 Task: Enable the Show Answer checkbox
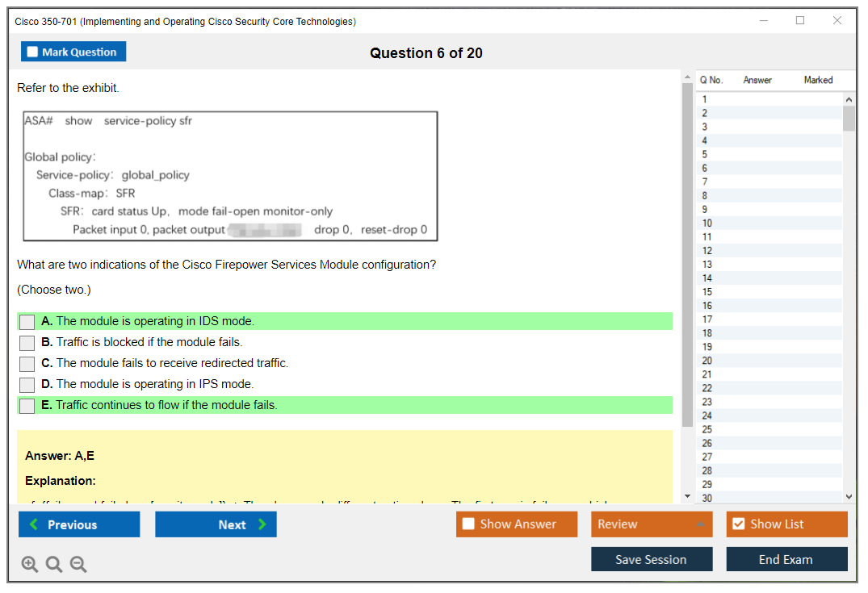pos(467,524)
